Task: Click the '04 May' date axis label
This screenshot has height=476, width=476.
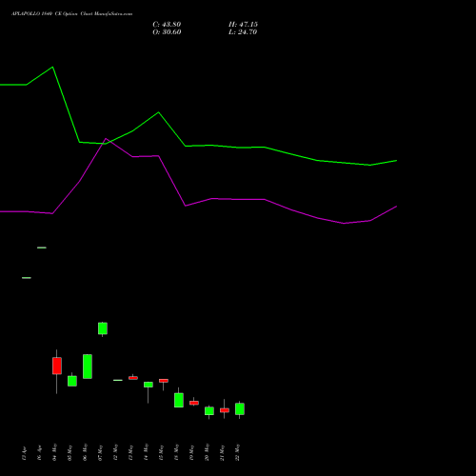Action: pos(54,452)
